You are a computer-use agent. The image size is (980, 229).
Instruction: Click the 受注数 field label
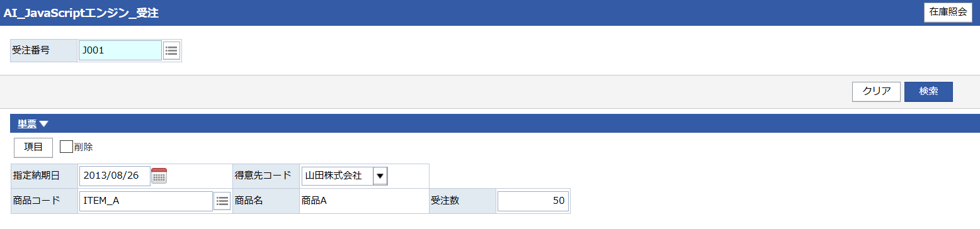tap(445, 201)
